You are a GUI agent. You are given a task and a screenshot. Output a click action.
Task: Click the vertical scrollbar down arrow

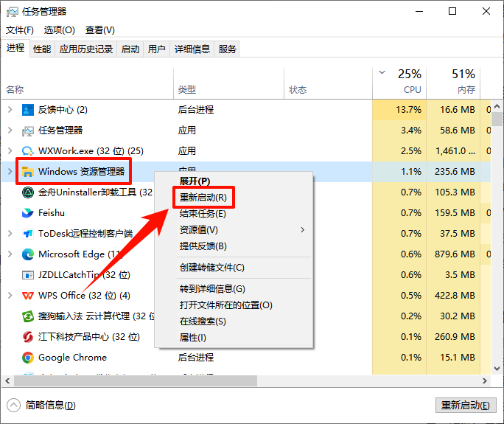(x=497, y=369)
